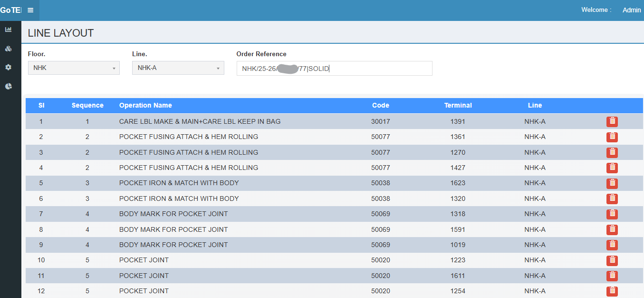Expand the Floor dropdown showing NHK
Image resolution: width=644 pixels, height=298 pixels.
click(x=74, y=68)
